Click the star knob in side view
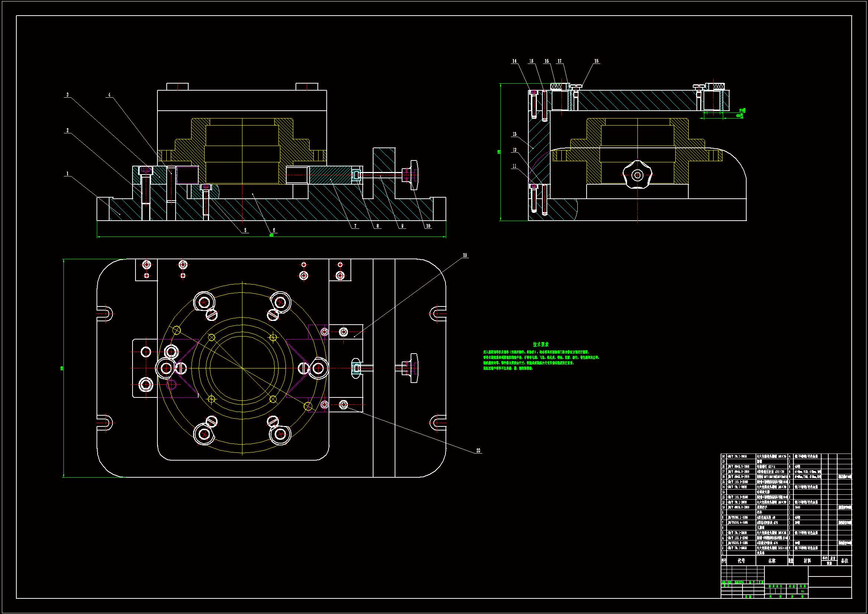 637,175
